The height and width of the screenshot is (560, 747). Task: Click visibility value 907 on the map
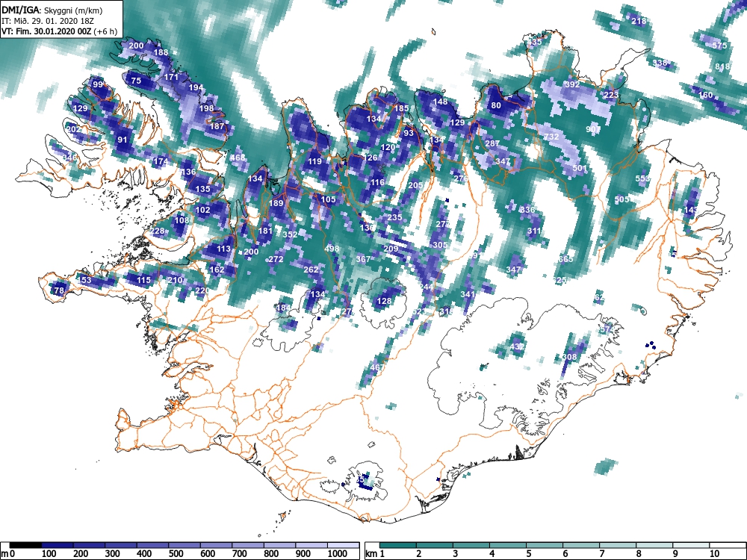coord(594,129)
